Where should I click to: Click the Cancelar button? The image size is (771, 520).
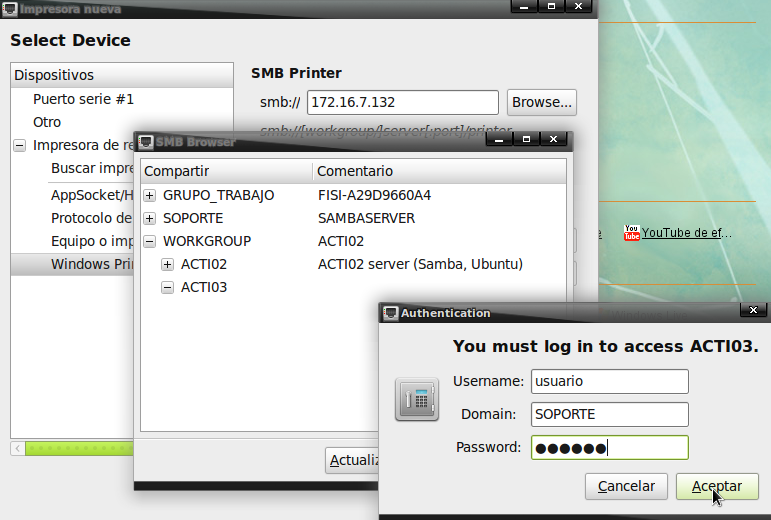[626, 487]
